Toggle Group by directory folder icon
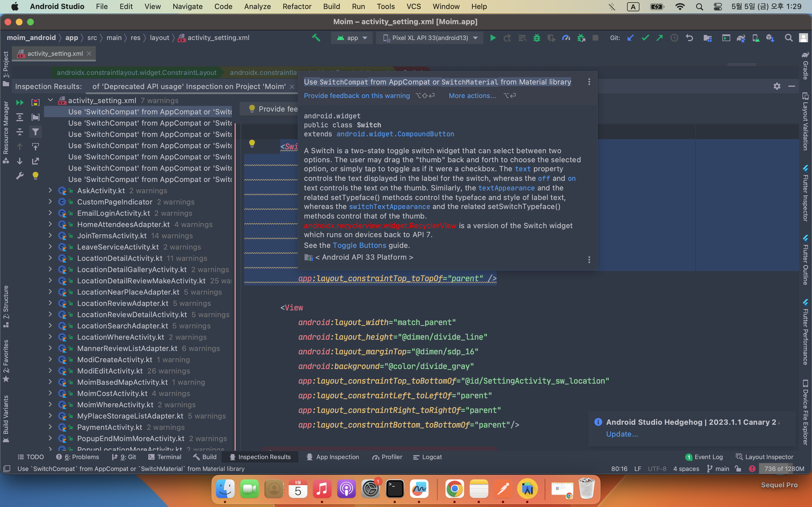The image size is (812, 507). [35, 117]
